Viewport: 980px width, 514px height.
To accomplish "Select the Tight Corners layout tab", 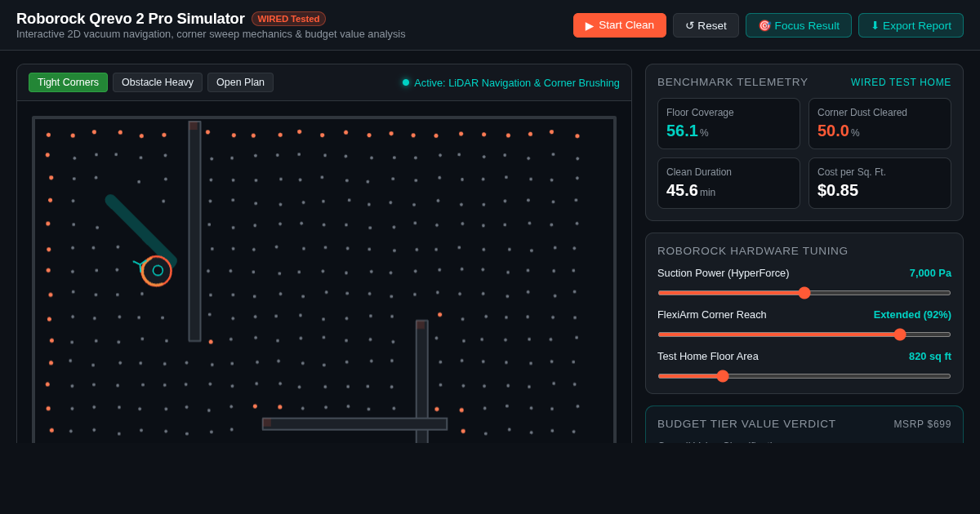I will tap(68, 82).
